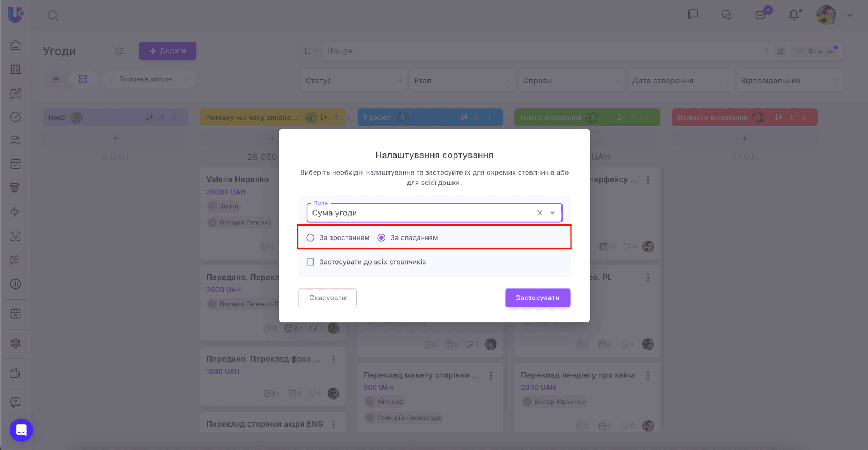
Task: Select the 'За зростанням' radio option
Action: click(310, 237)
